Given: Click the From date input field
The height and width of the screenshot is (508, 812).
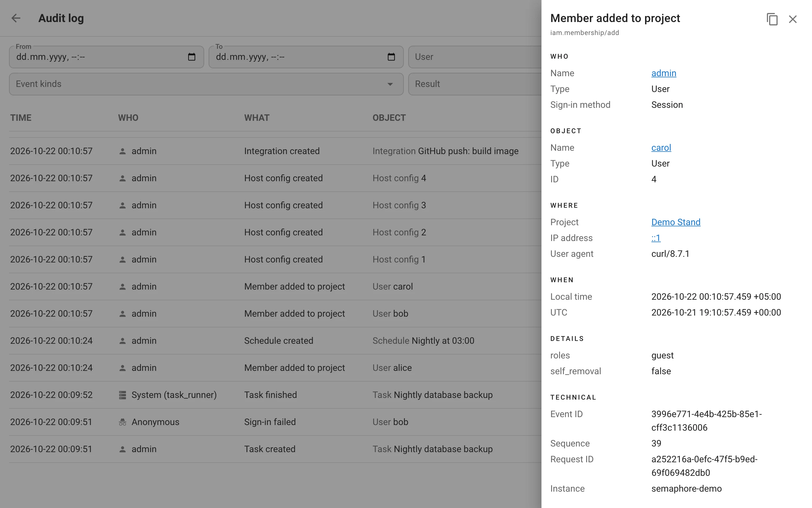Looking at the screenshot, I should (x=106, y=57).
